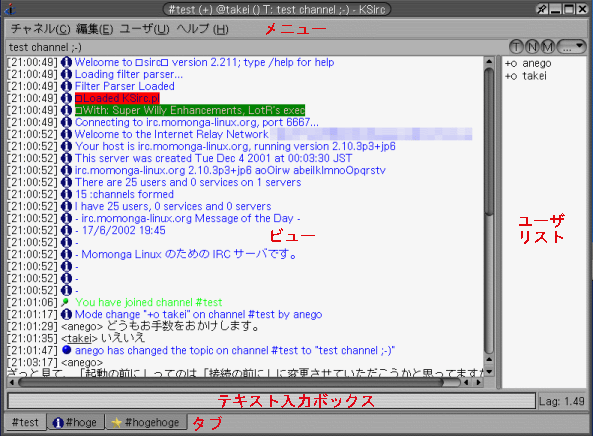
Task: Click the green join icon on 'You have joined' line
Action: [65, 302]
